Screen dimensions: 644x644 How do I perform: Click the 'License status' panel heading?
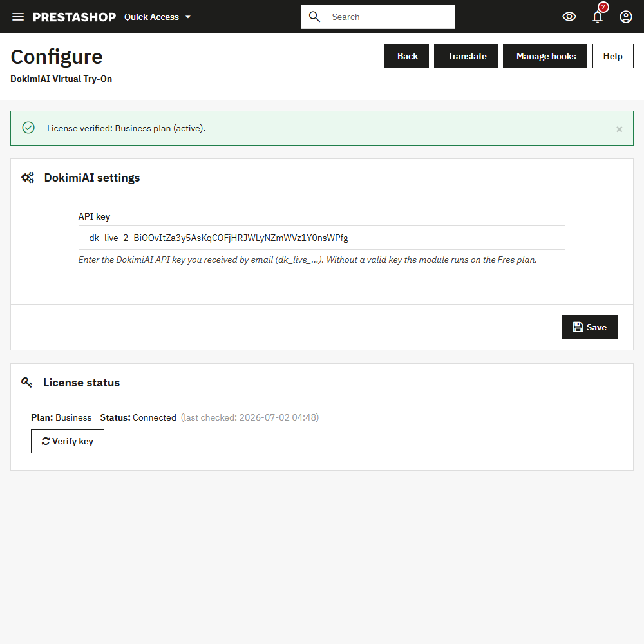coord(82,383)
